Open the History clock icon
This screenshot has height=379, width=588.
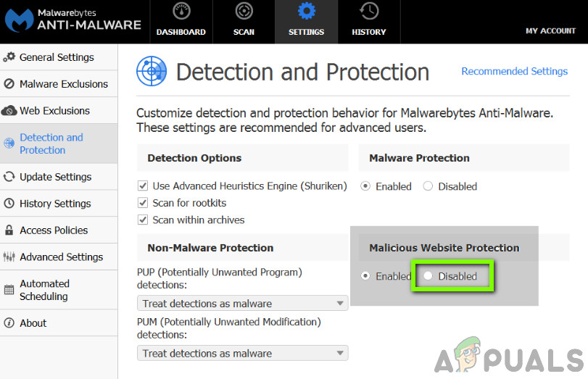[x=369, y=12]
